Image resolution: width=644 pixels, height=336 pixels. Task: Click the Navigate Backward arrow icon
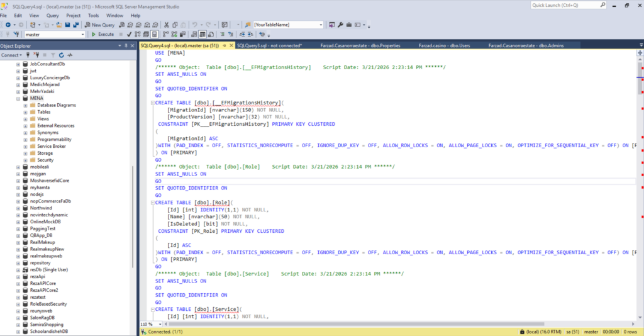8,25
